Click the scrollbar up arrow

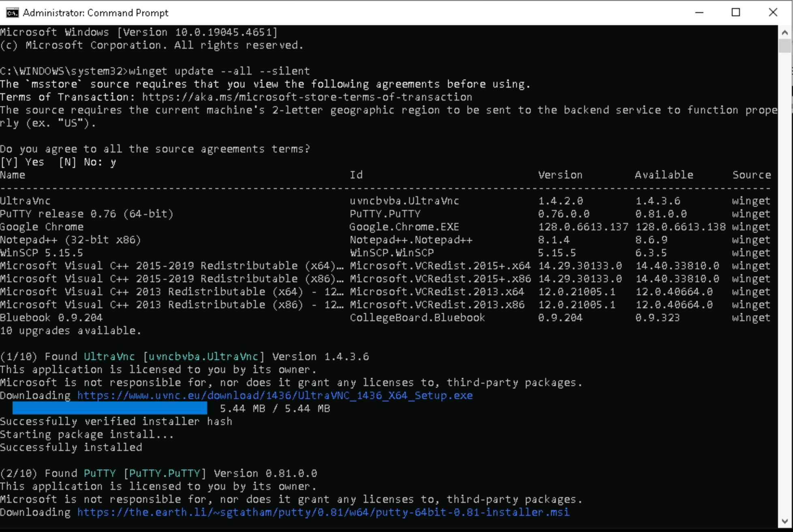pos(785,32)
